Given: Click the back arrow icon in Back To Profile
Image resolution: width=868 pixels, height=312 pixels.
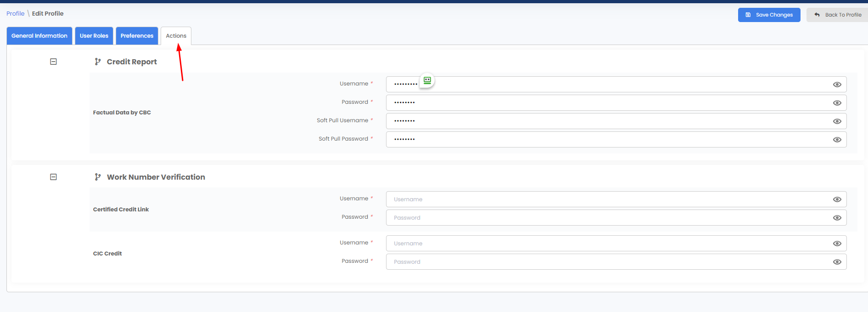Looking at the screenshot, I should (x=817, y=15).
